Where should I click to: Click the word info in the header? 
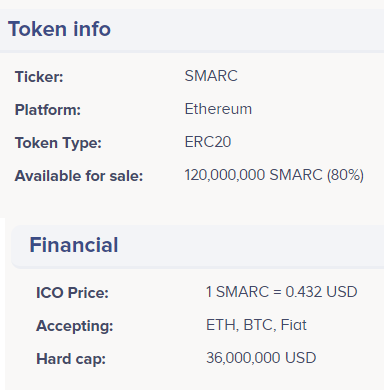click(92, 29)
